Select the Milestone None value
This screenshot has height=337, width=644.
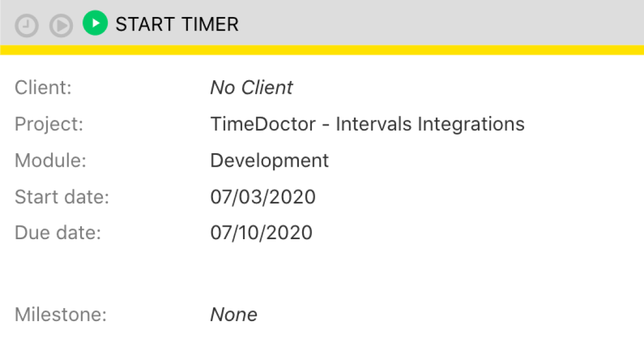click(234, 315)
